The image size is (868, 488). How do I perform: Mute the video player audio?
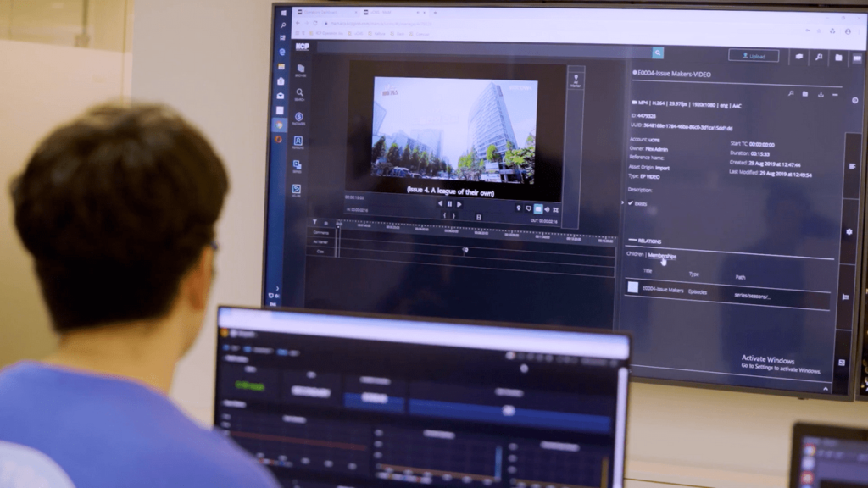pos(548,209)
